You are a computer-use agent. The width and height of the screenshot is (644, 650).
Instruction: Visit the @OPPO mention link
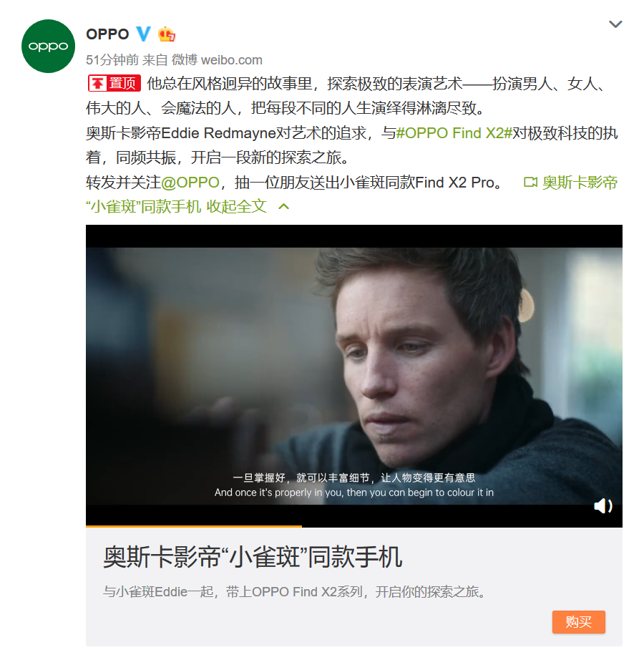click(x=190, y=183)
